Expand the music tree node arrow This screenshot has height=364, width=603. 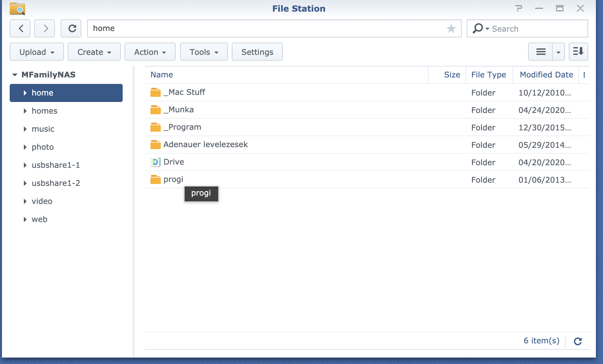(25, 129)
